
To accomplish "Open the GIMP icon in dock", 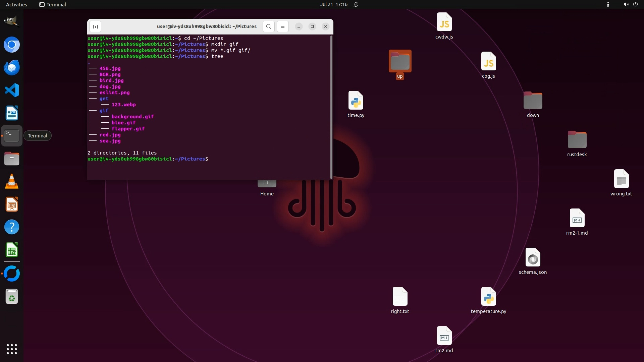I will 12,21.
